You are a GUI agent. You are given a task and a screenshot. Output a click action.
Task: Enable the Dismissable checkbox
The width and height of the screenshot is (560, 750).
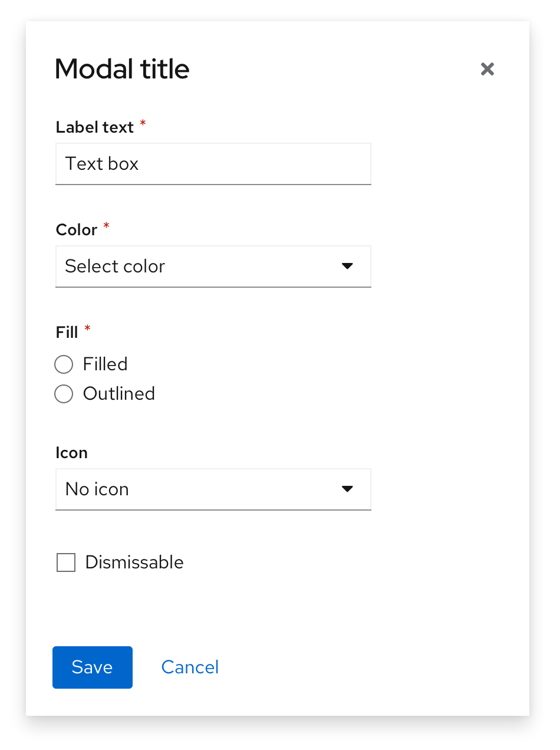click(66, 562)
